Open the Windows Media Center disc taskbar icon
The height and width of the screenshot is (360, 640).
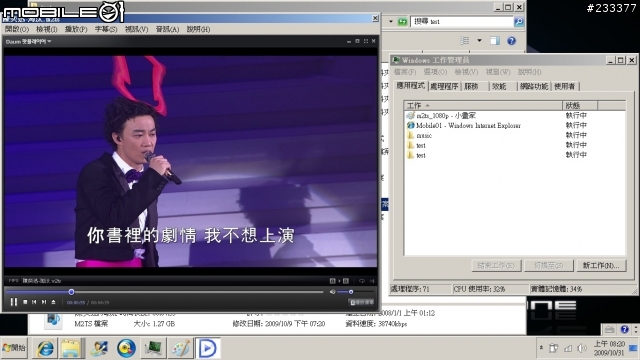click(126, 348)
